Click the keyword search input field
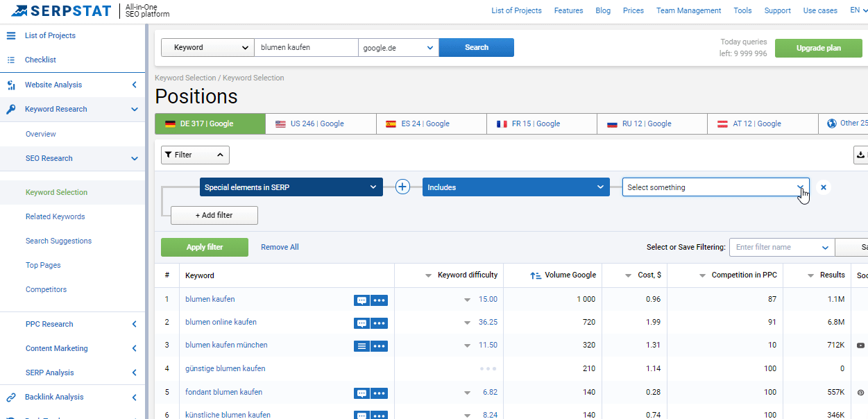 pos(306,47)
